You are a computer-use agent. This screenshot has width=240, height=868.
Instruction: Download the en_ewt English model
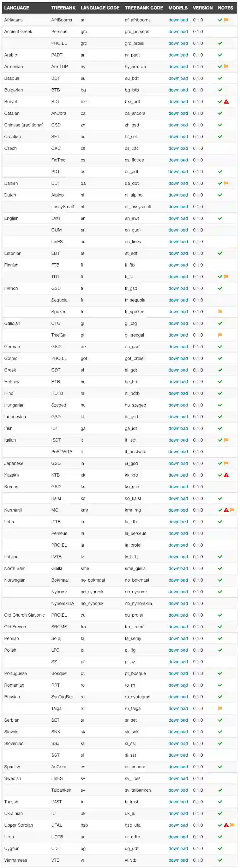tap(178, 218)
